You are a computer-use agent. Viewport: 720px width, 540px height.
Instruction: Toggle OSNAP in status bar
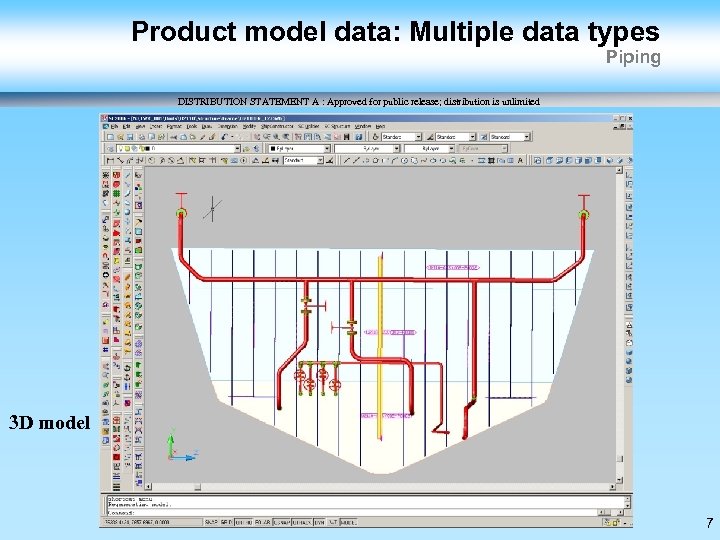281,522
